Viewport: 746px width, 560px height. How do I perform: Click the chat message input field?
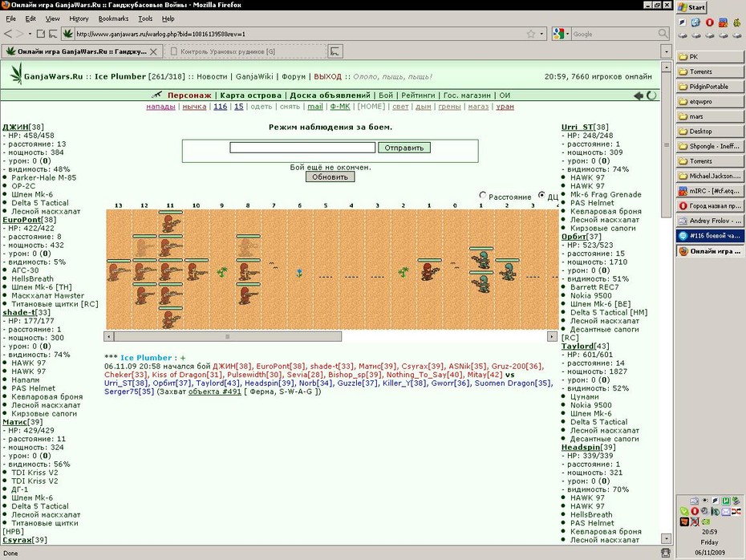(x=302, y=148)
